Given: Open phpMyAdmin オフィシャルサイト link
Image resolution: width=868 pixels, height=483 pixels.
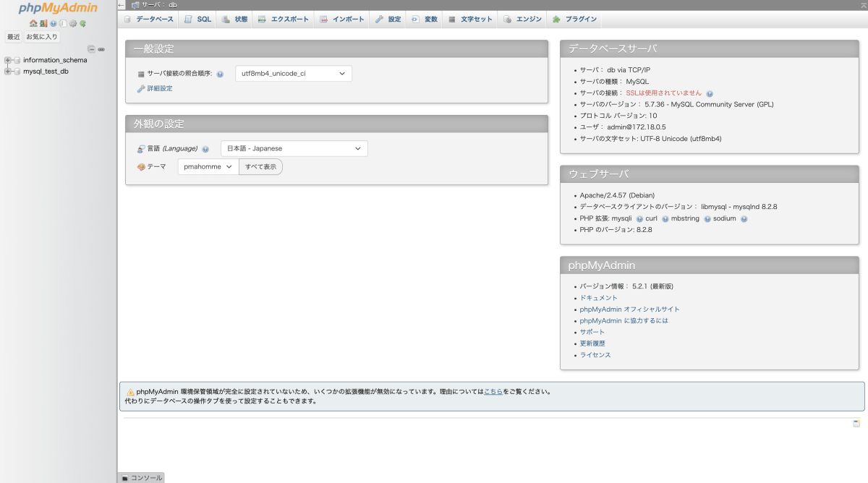Looking at the screenshot, I should (x=630, y=309).
